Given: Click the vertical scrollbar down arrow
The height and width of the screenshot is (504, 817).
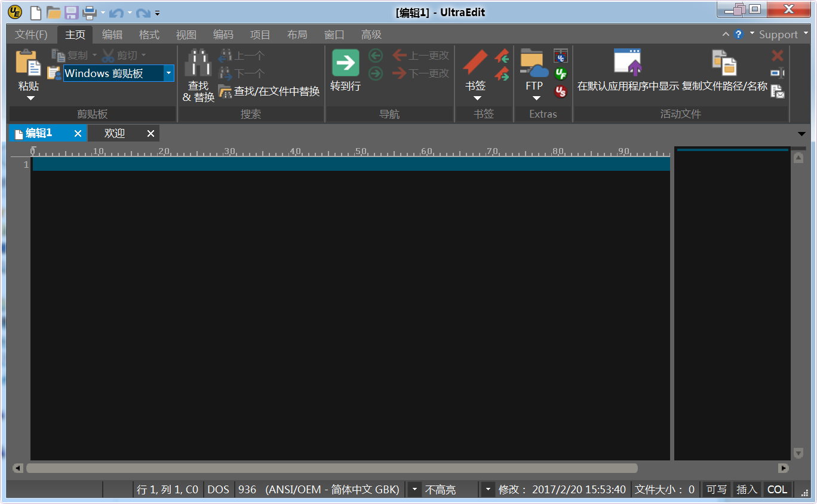Looking at the screenshot, I should pos(798,453).
